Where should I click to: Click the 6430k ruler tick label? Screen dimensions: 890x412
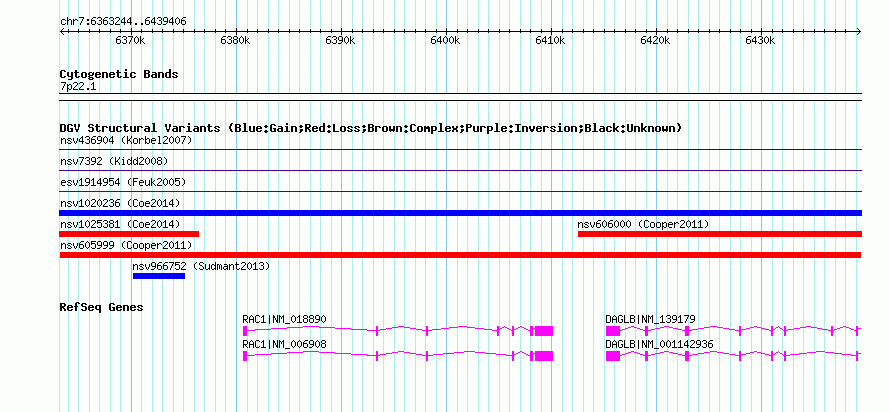(x=761, y=41)
